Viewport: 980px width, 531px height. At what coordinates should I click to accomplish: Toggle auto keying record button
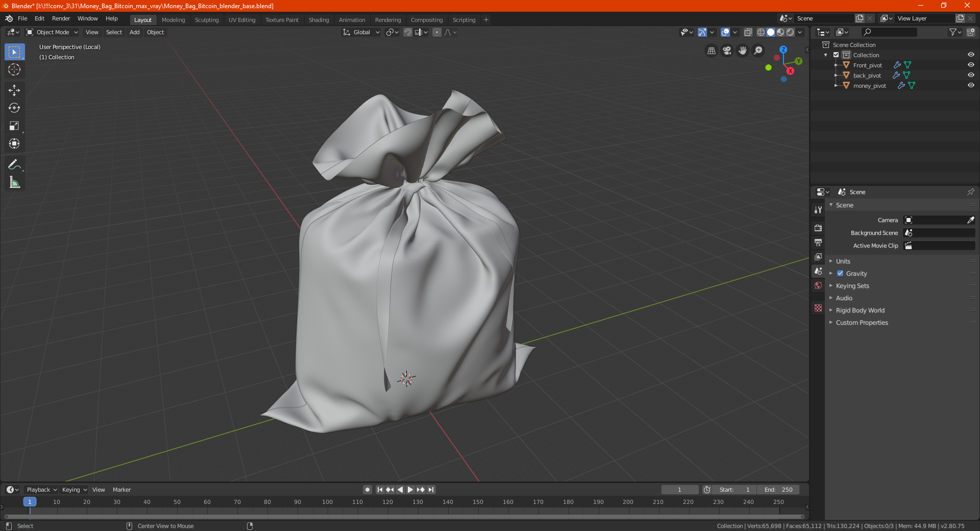click(367, 490)
